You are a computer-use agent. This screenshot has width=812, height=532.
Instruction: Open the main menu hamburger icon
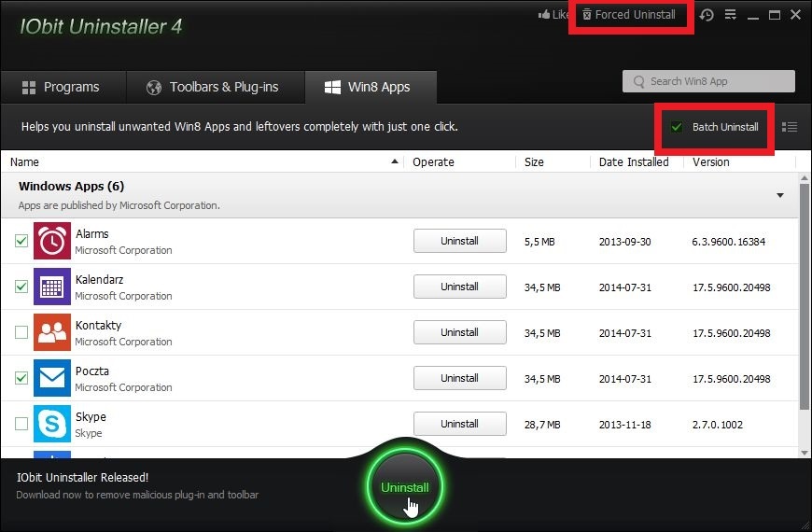pos(730,15)
